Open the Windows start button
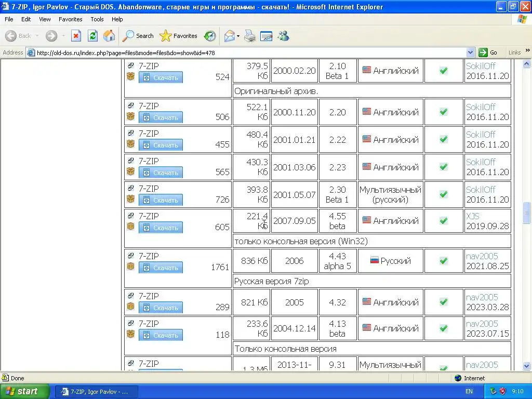The width and height of the screenshot is (532, 399). click(x=24, y=391)
